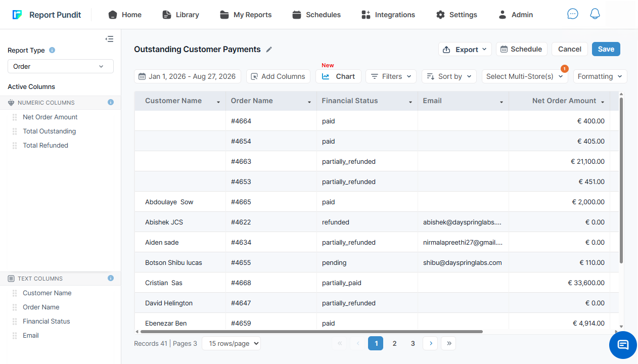Open Financial Status column header menu arrow
638x364 pixels.
(411, 102)
